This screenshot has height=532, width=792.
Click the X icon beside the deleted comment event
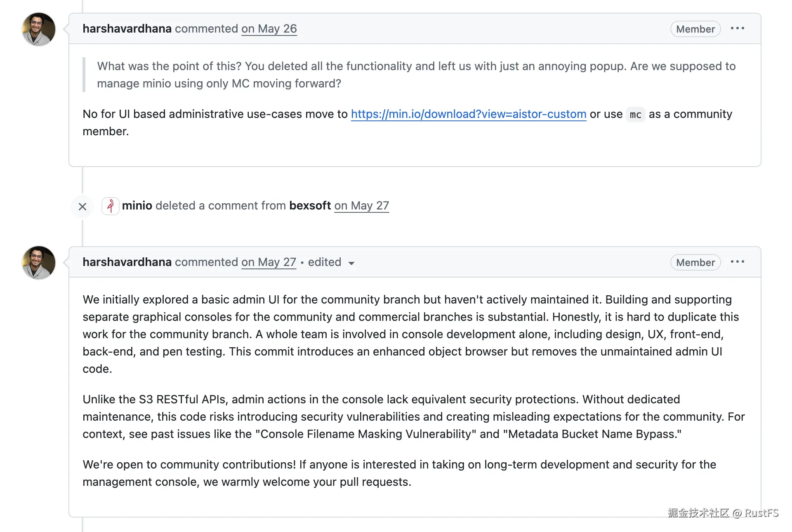pos(82,206)
